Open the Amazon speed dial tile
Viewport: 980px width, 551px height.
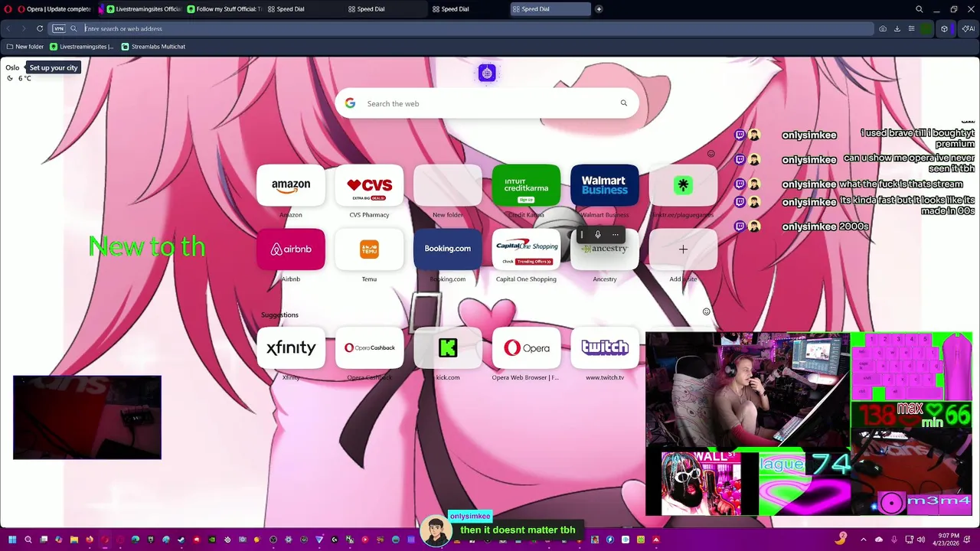click(291, 185)
